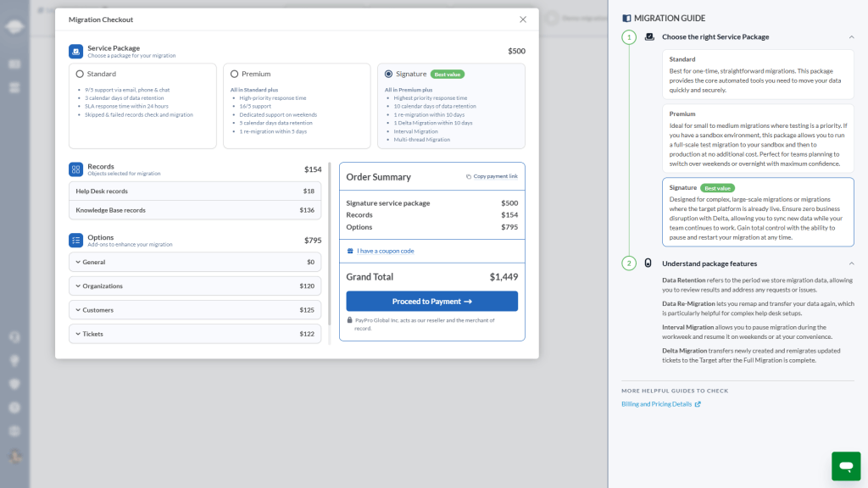Expand the General options section
This screenshot has height=488, width=868.
coord(195,262)
